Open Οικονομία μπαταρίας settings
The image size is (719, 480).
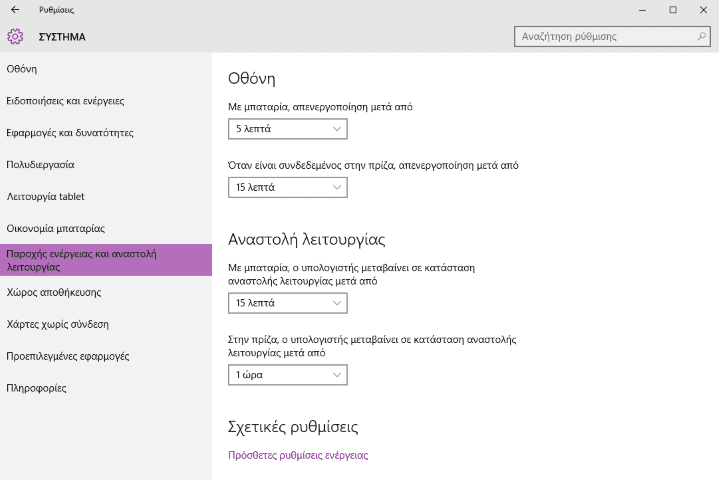pyautogui.click(x=56, y=229)
